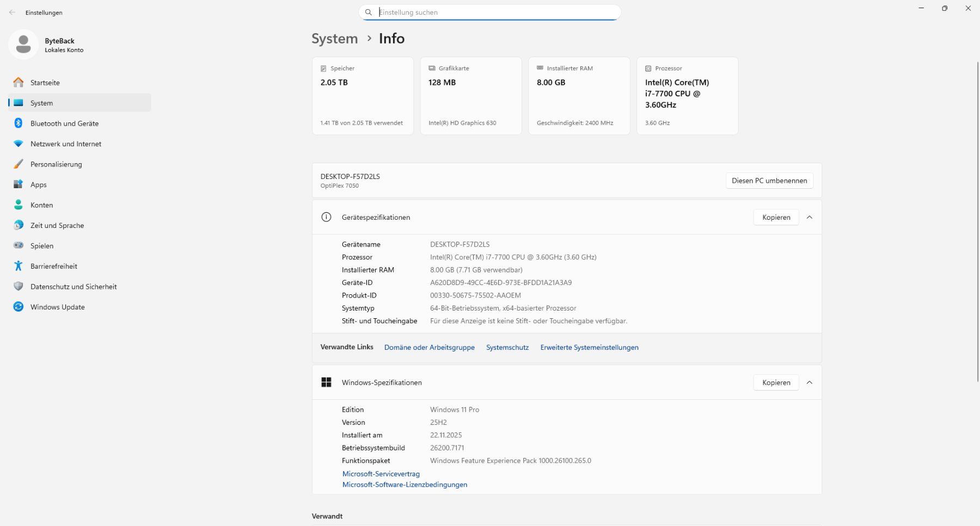Open Microsoft-Software-Lizenzbedingungen link
Viewport: 980px width, 526px height.
pos(405,485)
